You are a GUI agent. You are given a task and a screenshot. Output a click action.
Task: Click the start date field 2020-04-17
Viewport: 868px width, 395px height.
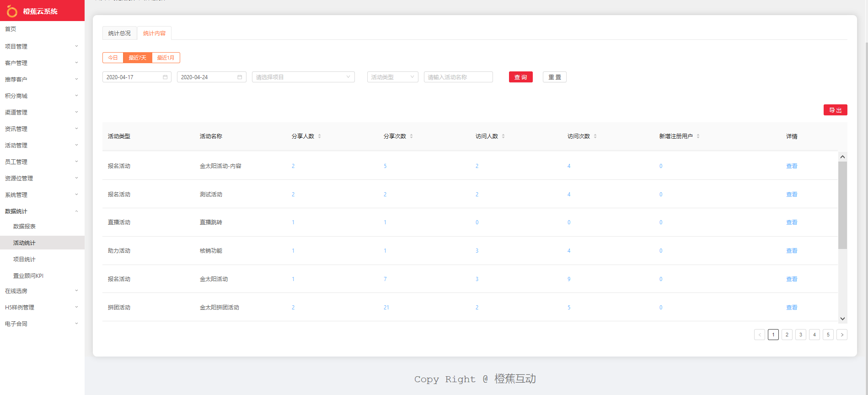(x=137, y=77)
